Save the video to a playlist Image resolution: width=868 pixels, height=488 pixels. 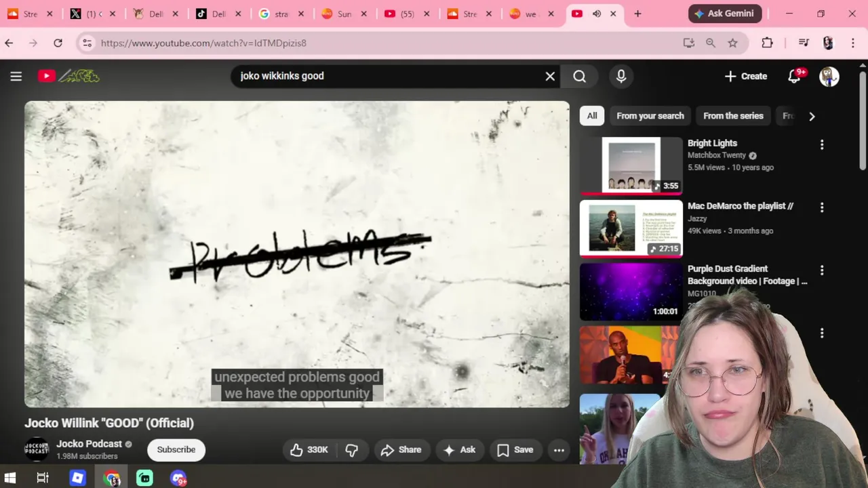coord(515,449)
